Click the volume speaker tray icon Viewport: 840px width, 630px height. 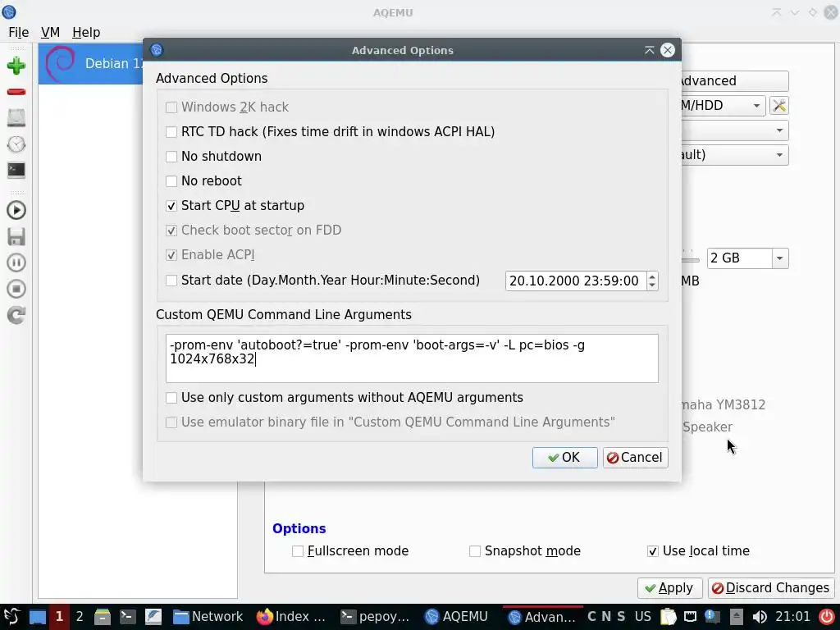[x=759, y=617]
